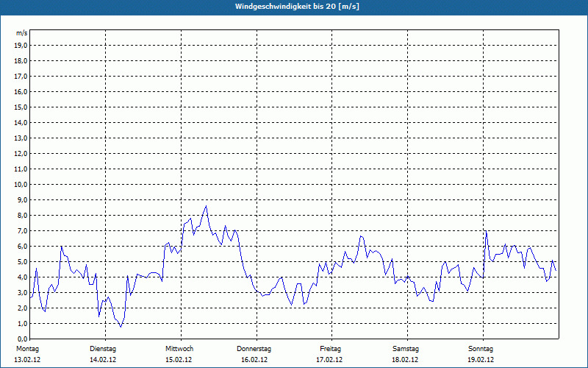The height and width of the screenshot is (368, 588).
Task: Click the Samstag day label
Action: click(x=406, y=349)
